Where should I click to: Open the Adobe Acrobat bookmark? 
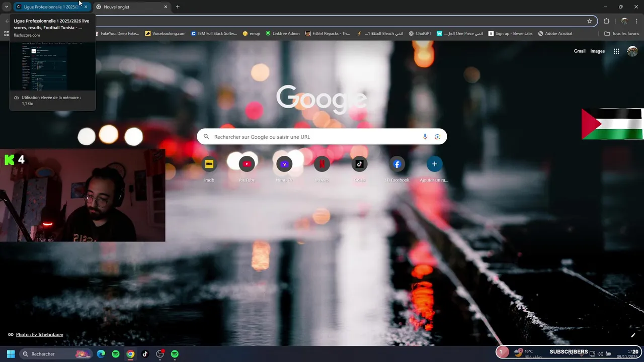pyautogui.click(x=555, y=34)
